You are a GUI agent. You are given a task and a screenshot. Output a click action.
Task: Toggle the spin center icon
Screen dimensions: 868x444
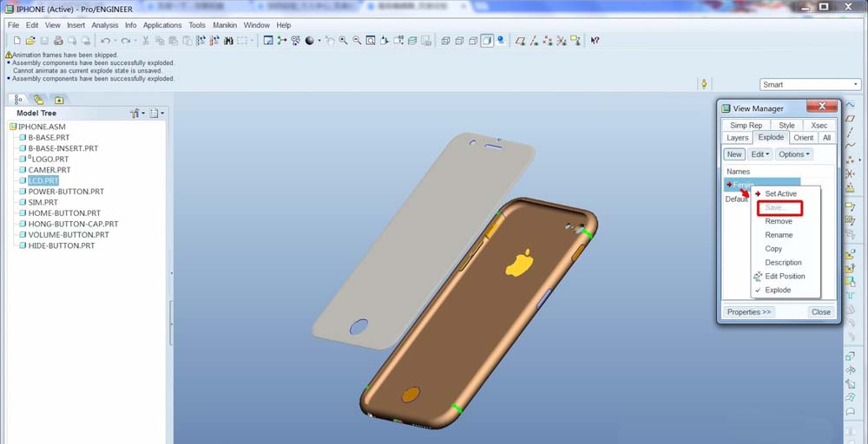click(282, 41)
